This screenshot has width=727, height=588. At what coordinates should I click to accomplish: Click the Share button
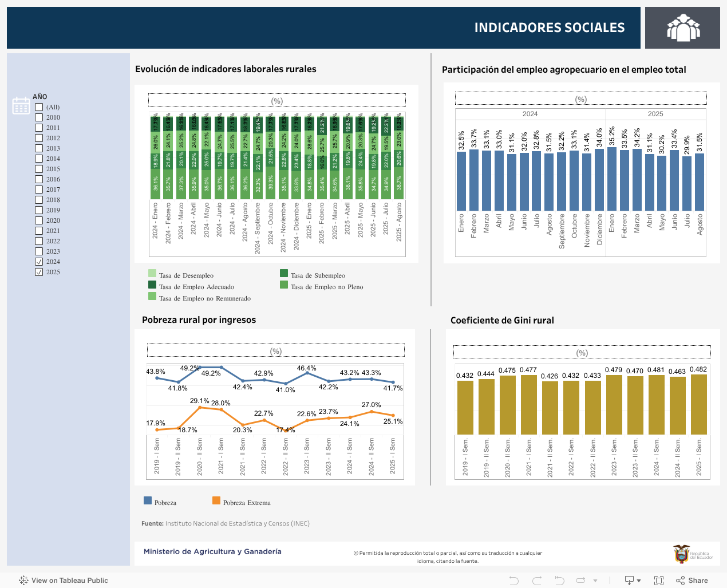(x=692, y=581)
